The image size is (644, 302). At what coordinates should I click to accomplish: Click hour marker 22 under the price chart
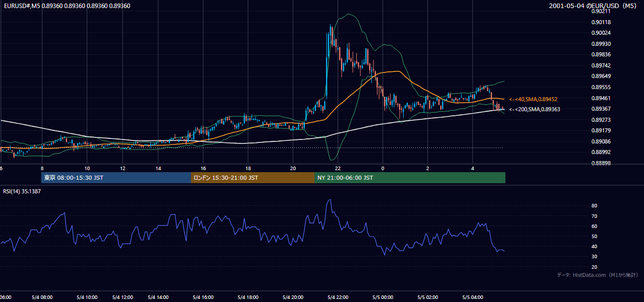pyautogui.click(x=338, y=168)
